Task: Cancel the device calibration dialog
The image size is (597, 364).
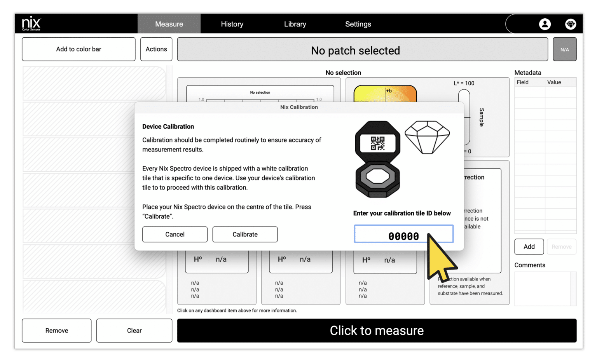Action: tap(175, 234)
